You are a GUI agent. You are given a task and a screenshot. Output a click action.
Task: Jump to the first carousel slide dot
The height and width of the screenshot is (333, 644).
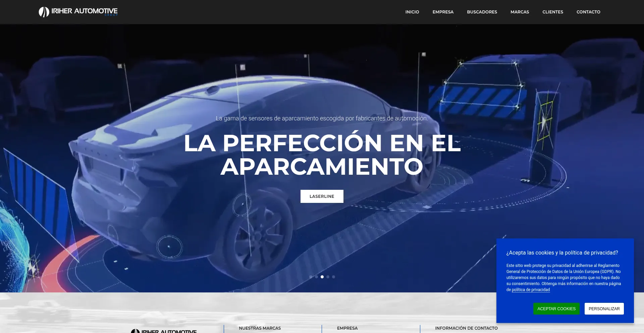tap(311, 277)
